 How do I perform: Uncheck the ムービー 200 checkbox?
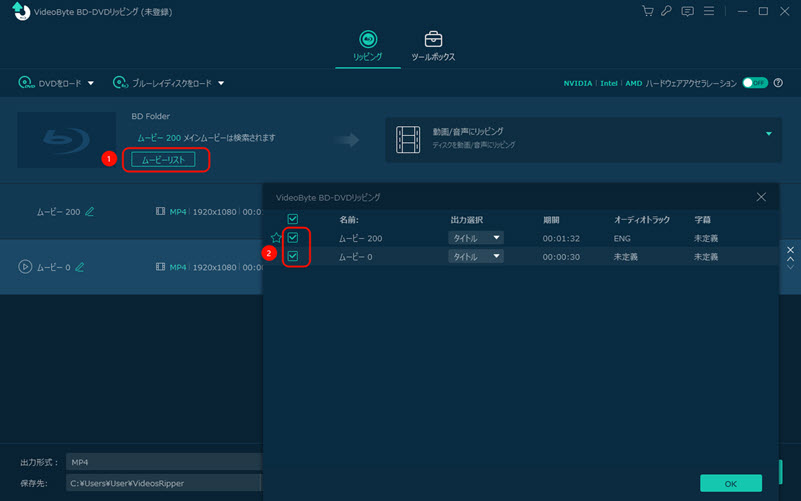pos(293,237)
